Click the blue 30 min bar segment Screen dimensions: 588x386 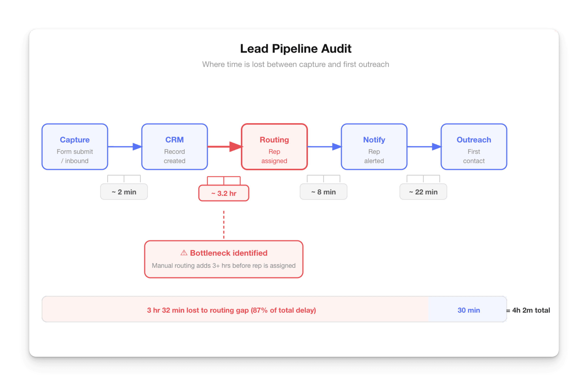pyautogui.click(x=468, y=310)
